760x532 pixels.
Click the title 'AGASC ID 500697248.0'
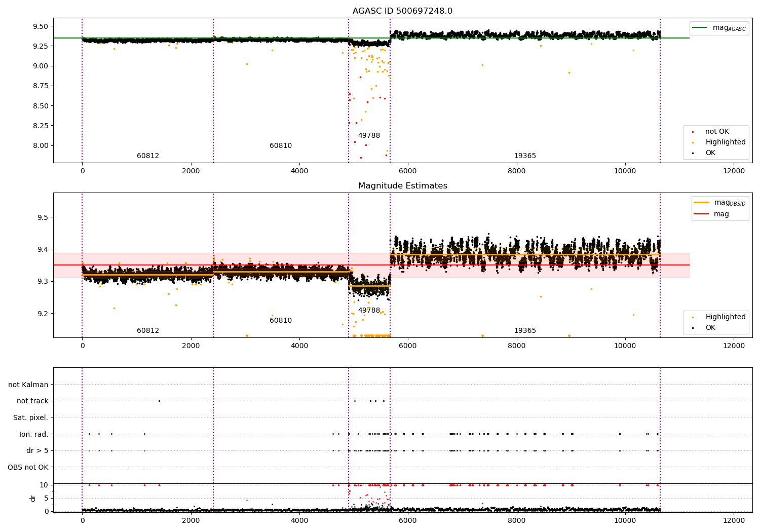click(402, 11)
